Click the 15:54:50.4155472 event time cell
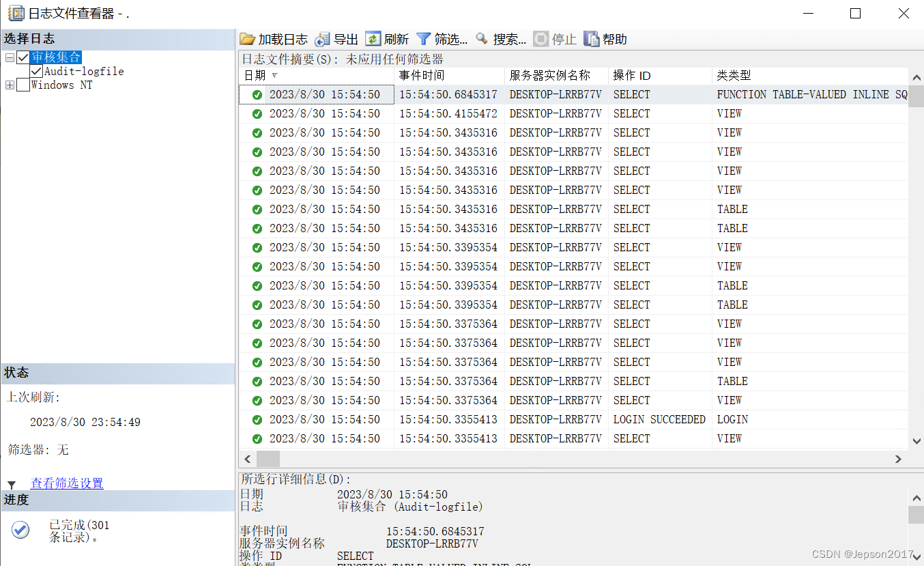The image size is (924, 566). tap(449, 114)
